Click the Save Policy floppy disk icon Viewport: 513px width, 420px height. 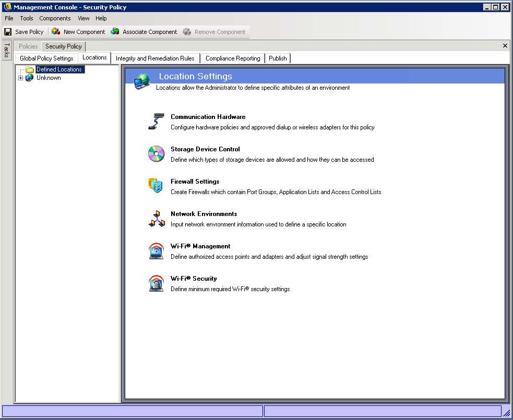click(8, 32)
